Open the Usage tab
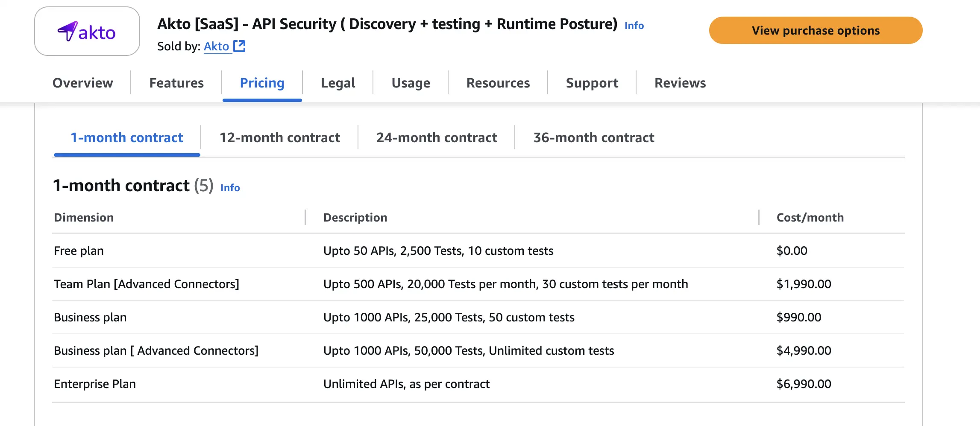This screenshot has height=426, width=980. (x=411, y=83)
